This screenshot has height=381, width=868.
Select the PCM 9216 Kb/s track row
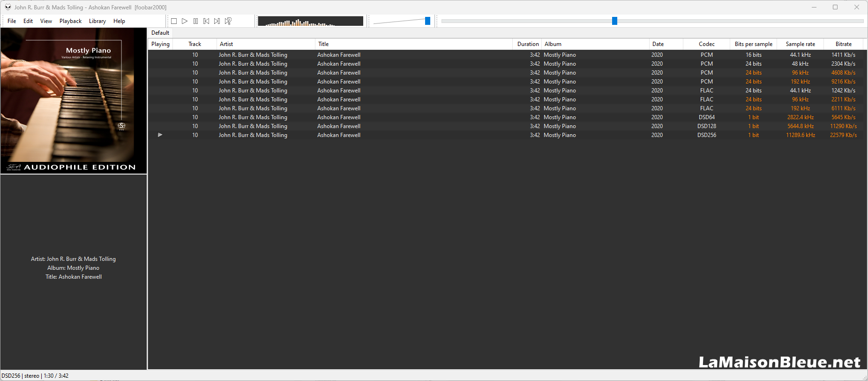(506, 82)
